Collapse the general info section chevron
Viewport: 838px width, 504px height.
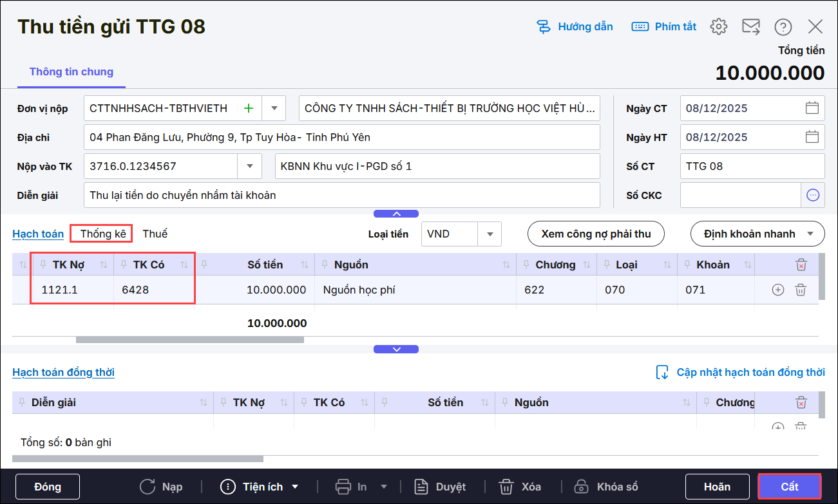coord(396,214)
